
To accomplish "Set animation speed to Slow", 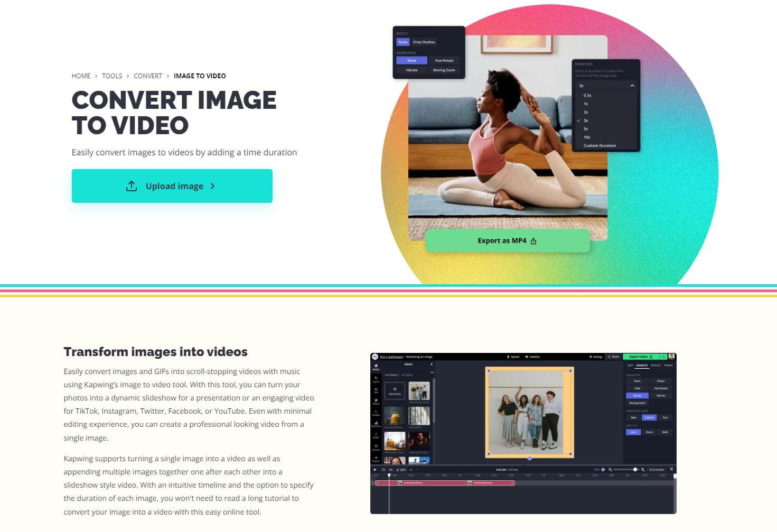I will click(x=633, y=417).
